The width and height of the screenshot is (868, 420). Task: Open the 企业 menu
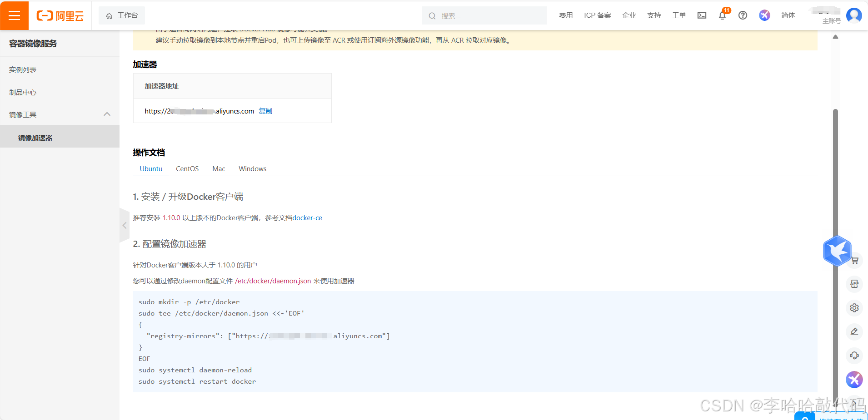click(x=629, y=15)
